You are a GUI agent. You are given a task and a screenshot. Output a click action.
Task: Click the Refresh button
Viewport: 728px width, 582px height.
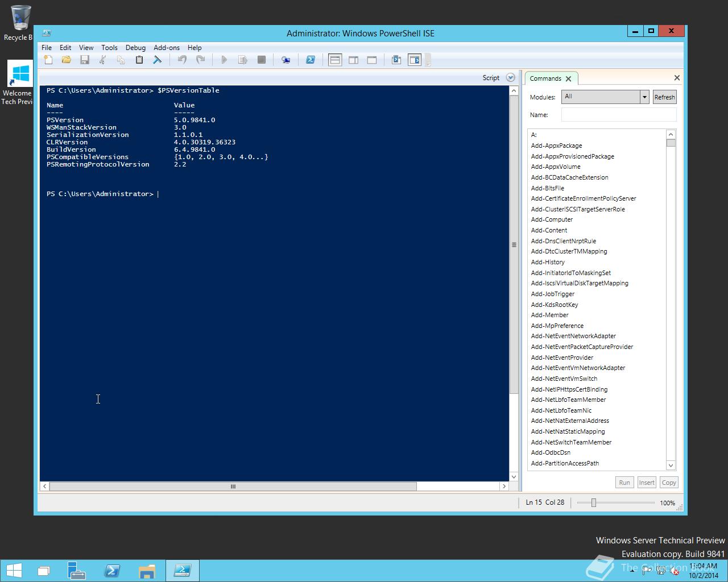click(x=664, y=97)
